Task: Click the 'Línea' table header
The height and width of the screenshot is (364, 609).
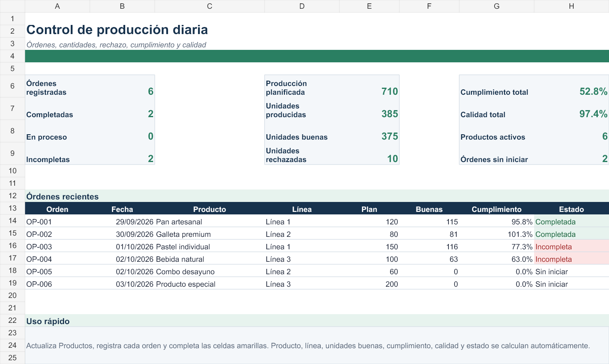Action: pos(302,208)
